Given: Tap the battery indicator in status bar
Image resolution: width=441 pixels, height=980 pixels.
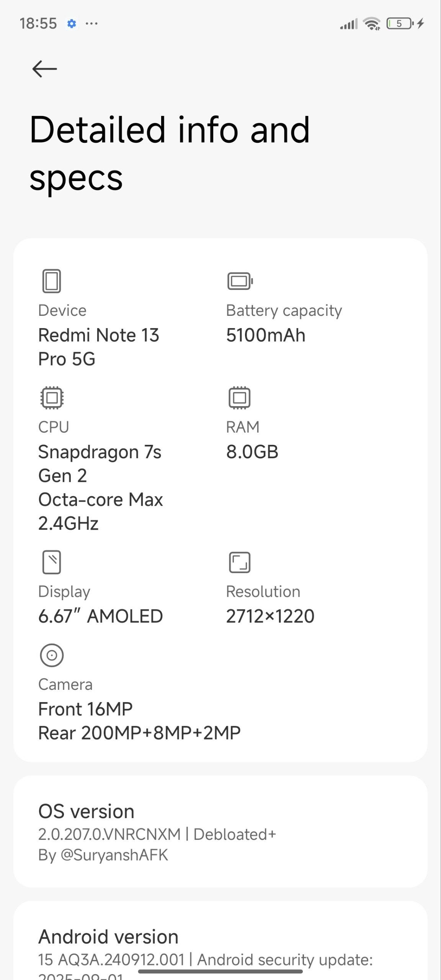Looking at the screenshot, I should coord(400,24).
